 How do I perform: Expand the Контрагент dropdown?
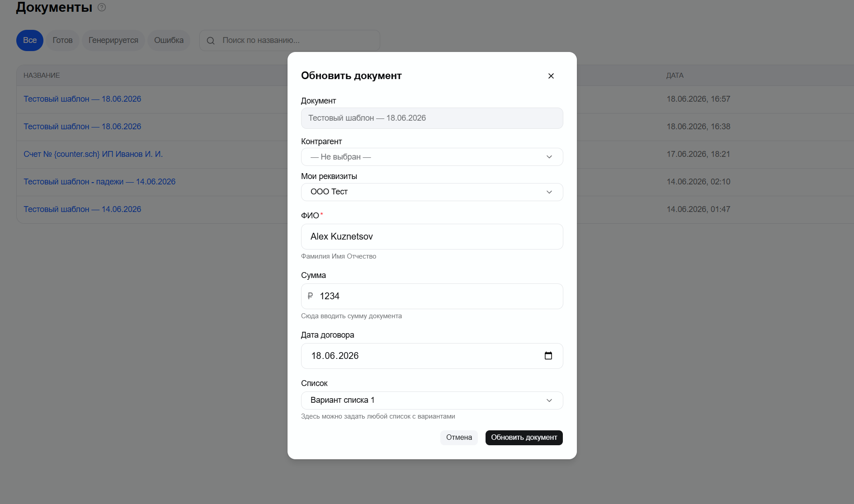pos(432,157)
